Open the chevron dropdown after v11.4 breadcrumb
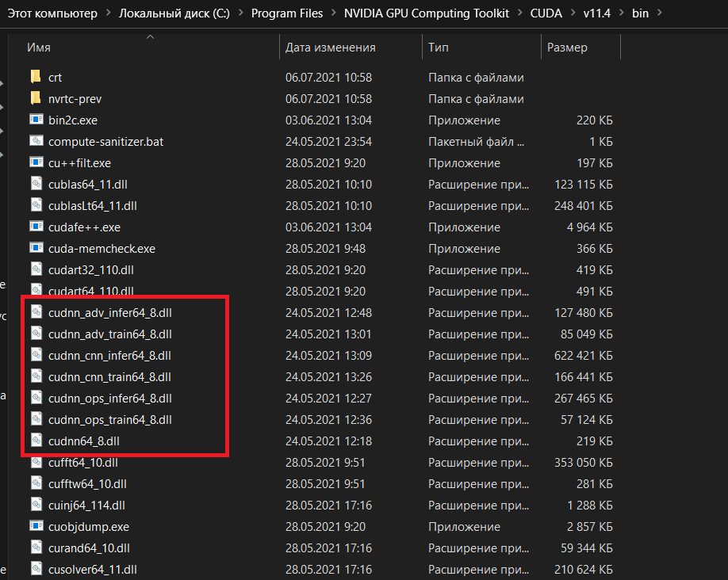 [x=618, y=13]
